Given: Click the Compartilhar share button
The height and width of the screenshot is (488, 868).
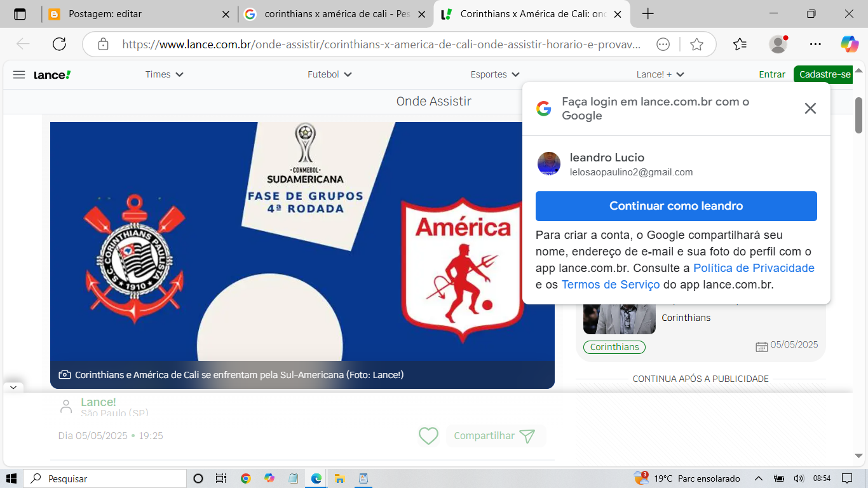Looking at the screenshot, I should pyautogui.click(x=495, y=436).
